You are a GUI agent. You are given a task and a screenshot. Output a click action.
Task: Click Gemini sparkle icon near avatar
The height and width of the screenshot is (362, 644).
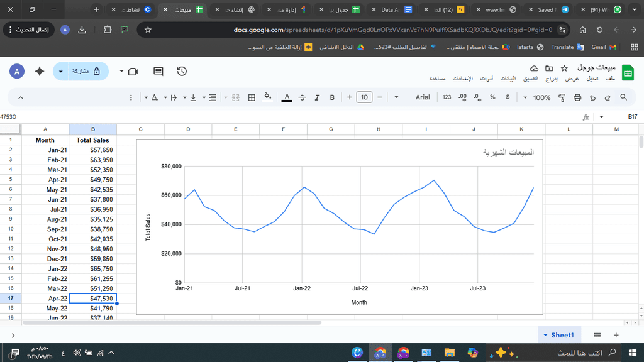click(40, 72)
